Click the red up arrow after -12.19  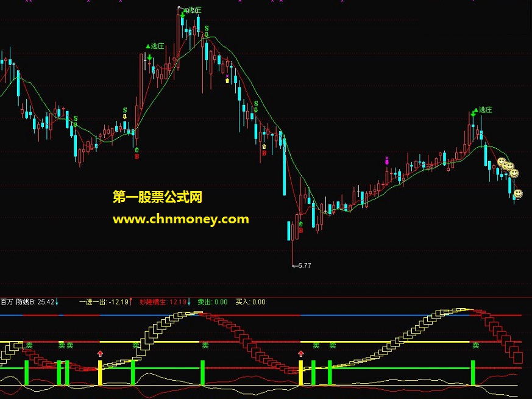pos(131,302)
